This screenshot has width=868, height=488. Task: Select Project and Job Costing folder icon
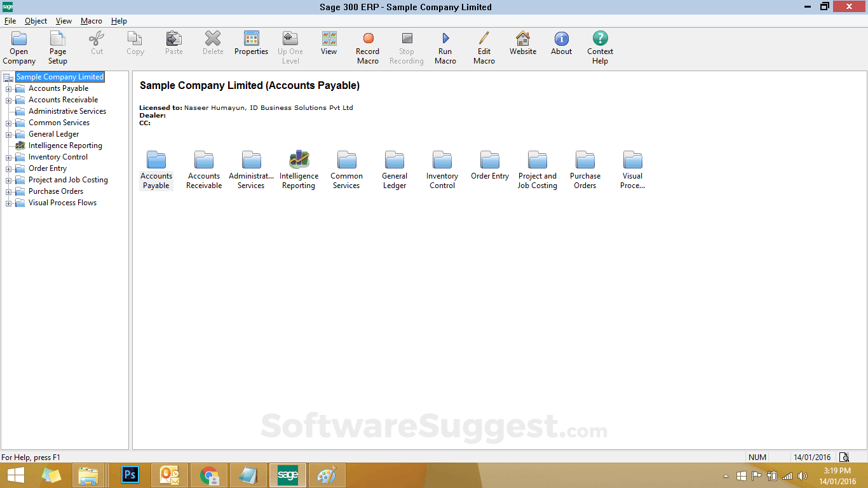(538, 159)
